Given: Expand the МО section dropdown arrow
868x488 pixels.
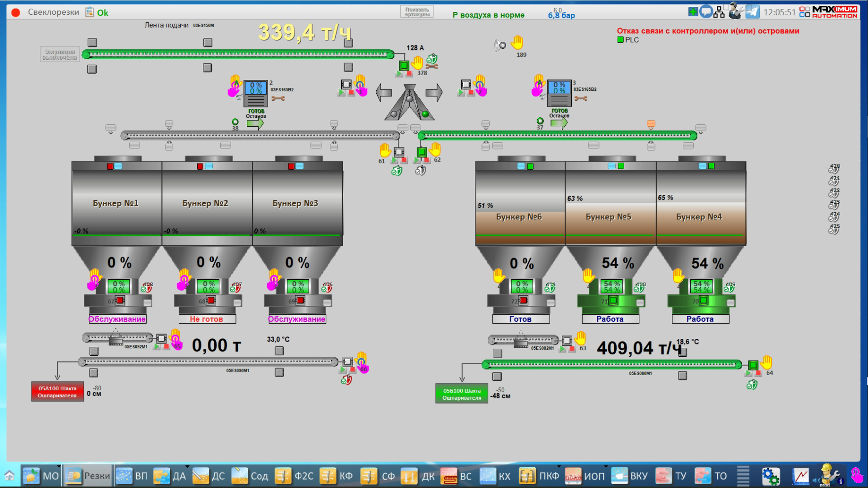Looking at the screenshot, I should click(x=59, y=467).
